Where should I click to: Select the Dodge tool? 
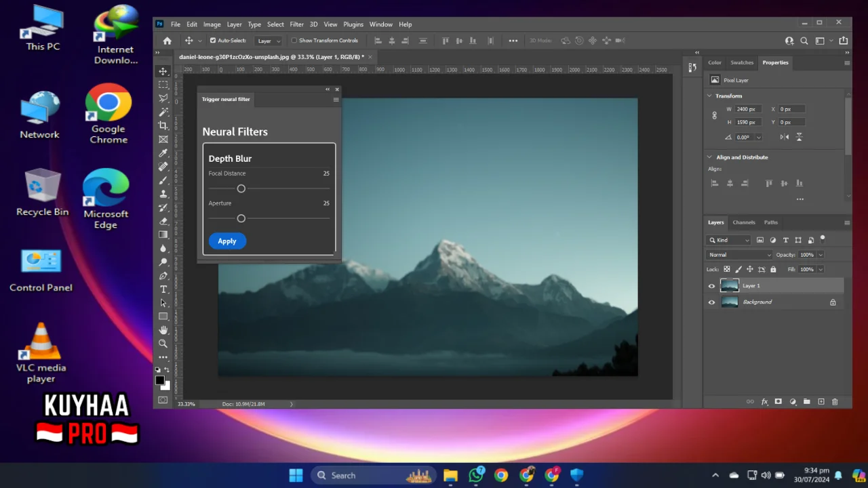tap(163, 262)
